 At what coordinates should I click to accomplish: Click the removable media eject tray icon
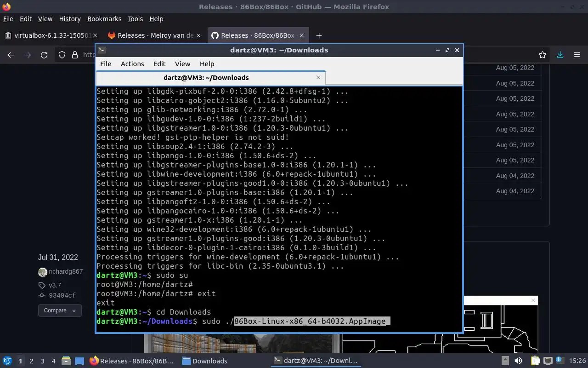tap(505, 361)
